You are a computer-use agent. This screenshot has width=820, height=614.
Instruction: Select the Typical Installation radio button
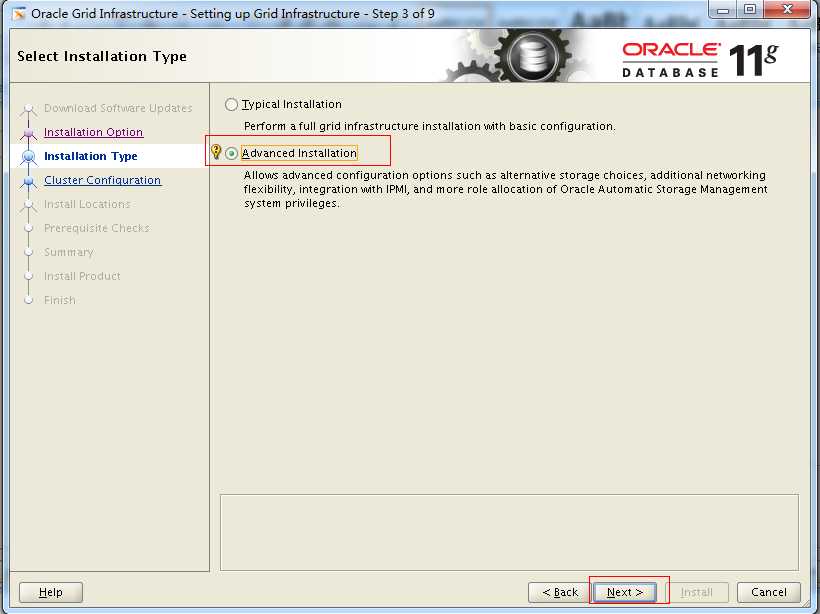click(231, 105)
